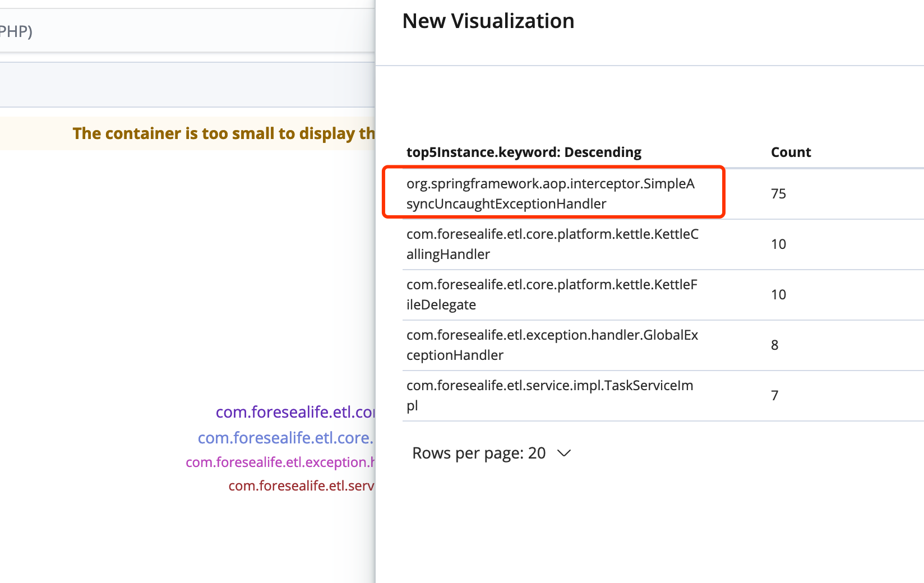This screenshot has width=924, height=583.
Task: Sort by top5Instance.keyword Descending header
Action: pyautogui.click(x=524, y=152)
